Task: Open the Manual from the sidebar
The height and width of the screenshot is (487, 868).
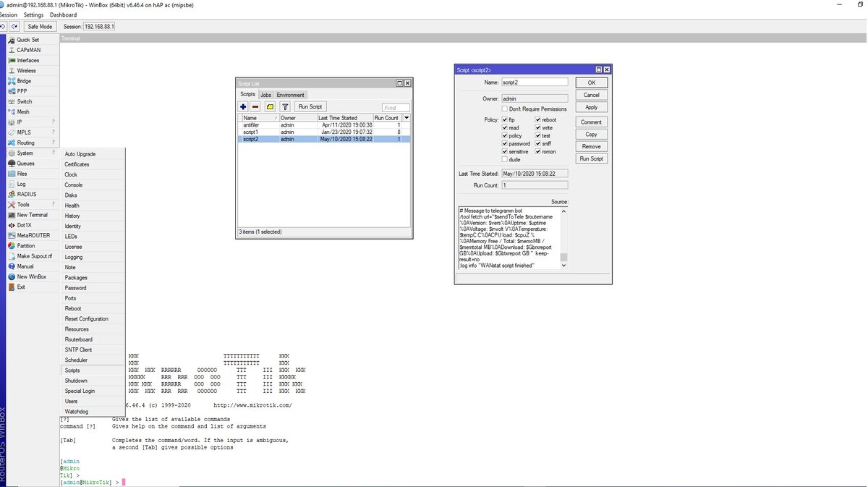Action: [25, 266]
